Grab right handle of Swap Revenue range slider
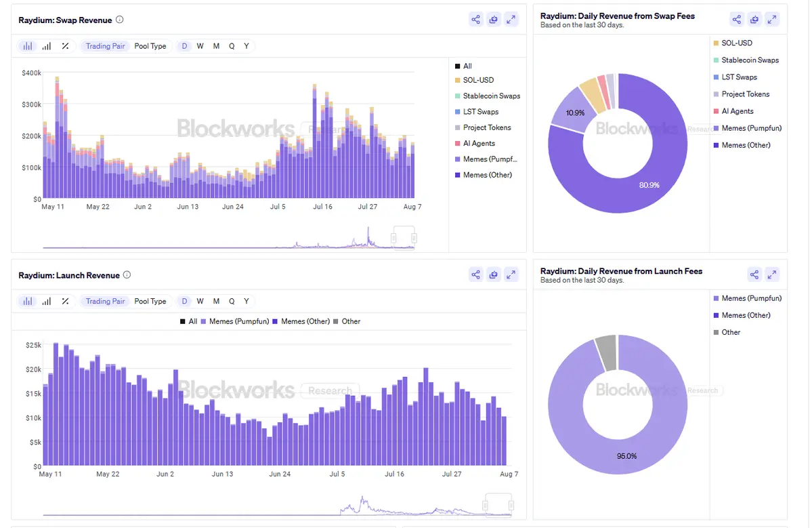 click(x=414, y=238)
